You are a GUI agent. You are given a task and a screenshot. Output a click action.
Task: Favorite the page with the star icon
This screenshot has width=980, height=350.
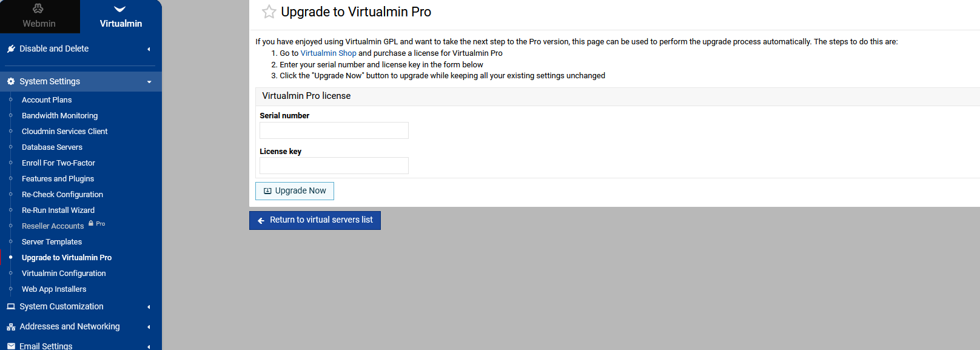(x=269, y=12)
